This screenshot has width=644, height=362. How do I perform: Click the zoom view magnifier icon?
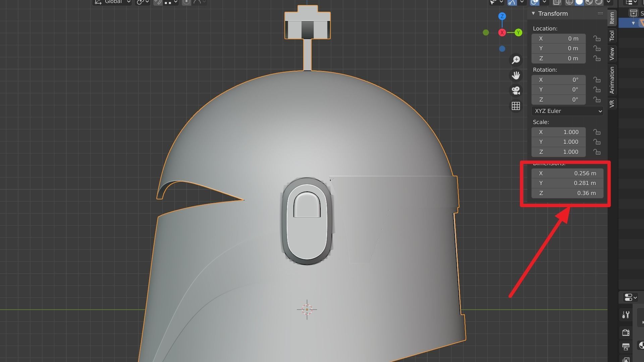(x=516, y=60)
